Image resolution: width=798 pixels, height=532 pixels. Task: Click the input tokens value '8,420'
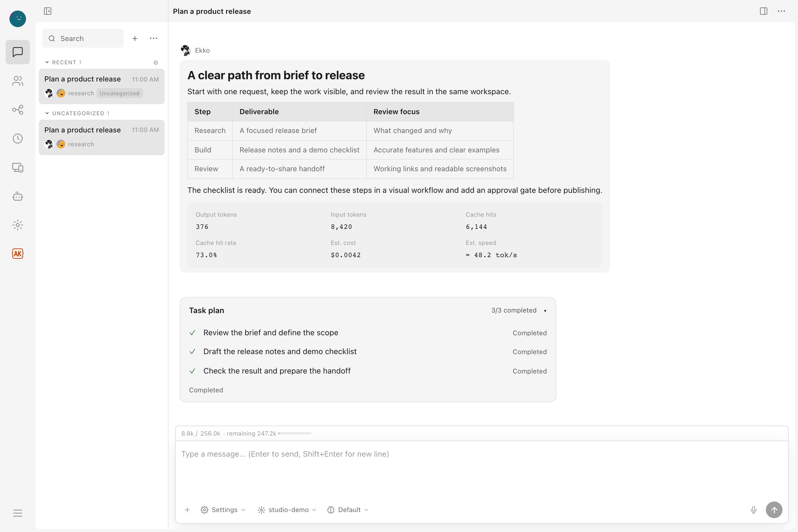point(341,227)
